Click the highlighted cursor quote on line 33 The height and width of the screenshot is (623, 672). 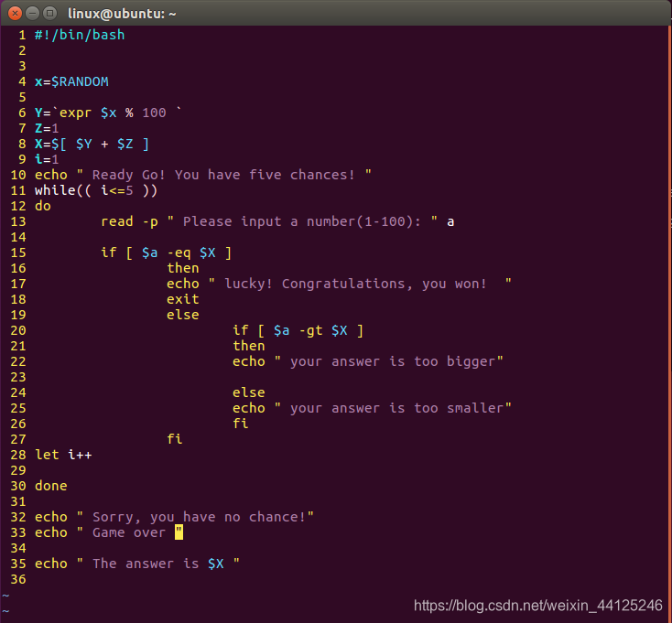tap(179, 532)
